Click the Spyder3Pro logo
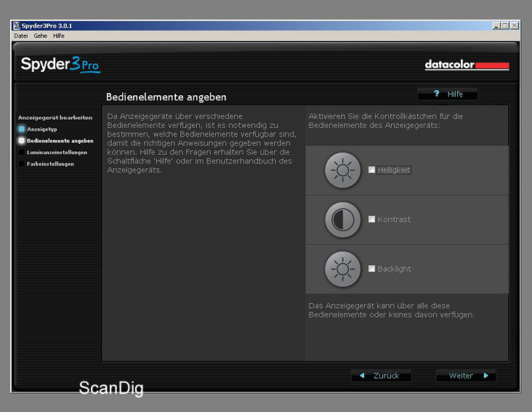 coord(60,65)
